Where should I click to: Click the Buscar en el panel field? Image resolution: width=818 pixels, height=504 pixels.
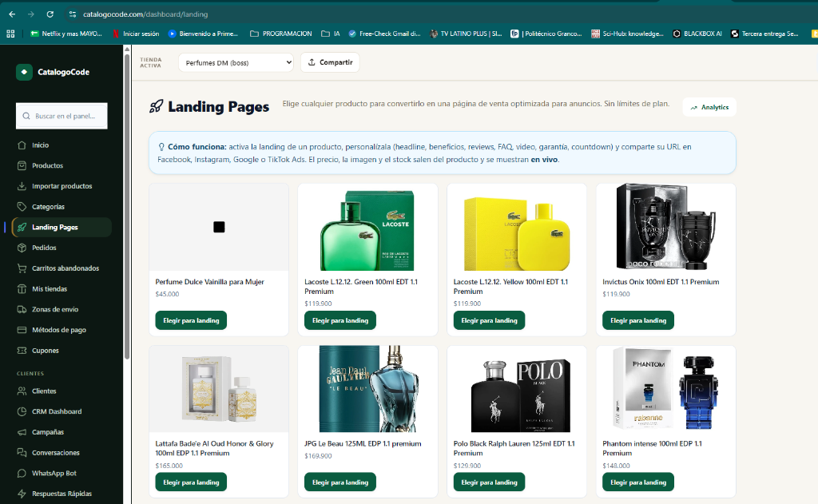pyautogui.click(x=62, y=116)
